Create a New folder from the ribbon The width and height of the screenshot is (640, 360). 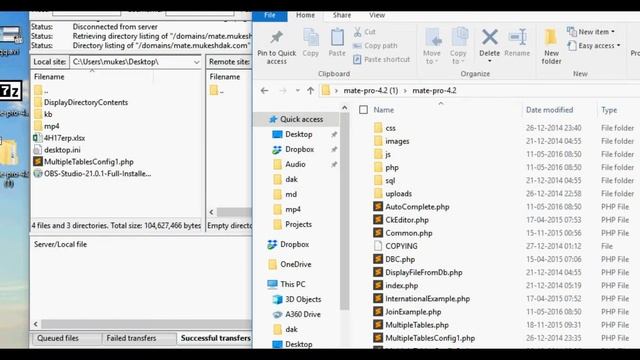tap(551, 47)
